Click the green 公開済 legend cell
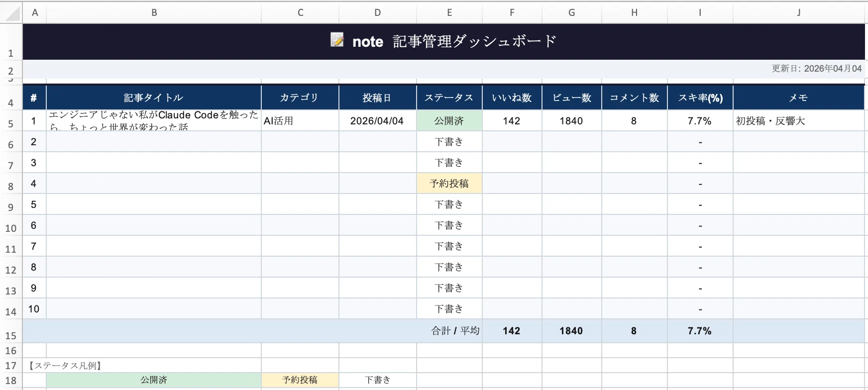 [x=154, y=381]
